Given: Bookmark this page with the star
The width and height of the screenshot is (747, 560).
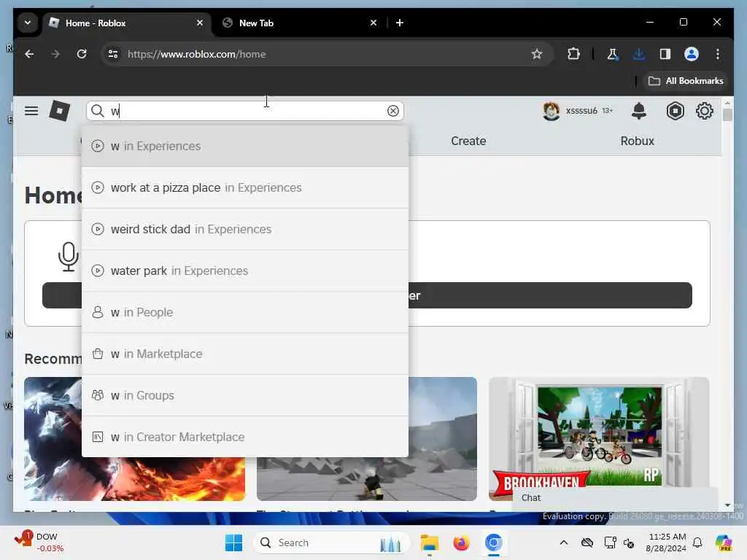Looking at the screenshot, I should pyautogui.click(x=537, y=54).
